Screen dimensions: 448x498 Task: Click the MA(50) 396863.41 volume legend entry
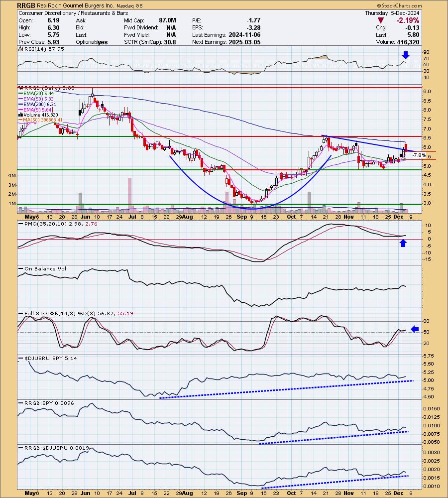click(41, 120)
